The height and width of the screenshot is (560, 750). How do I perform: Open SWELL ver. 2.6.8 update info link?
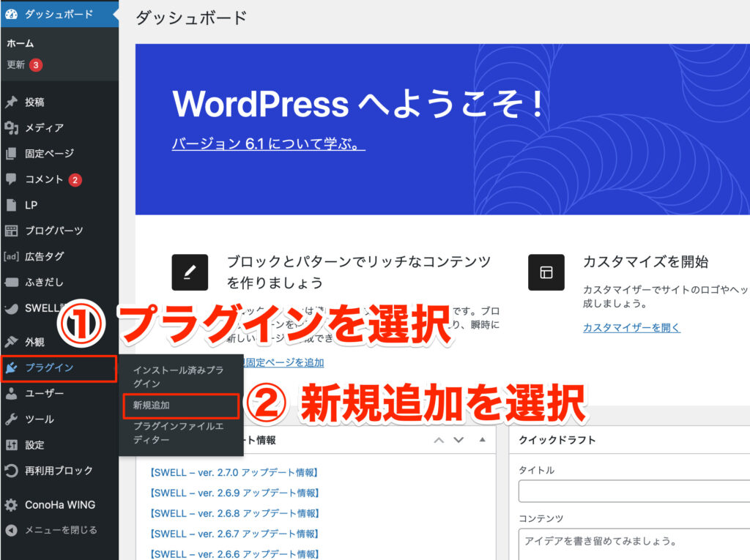[234, 514]
